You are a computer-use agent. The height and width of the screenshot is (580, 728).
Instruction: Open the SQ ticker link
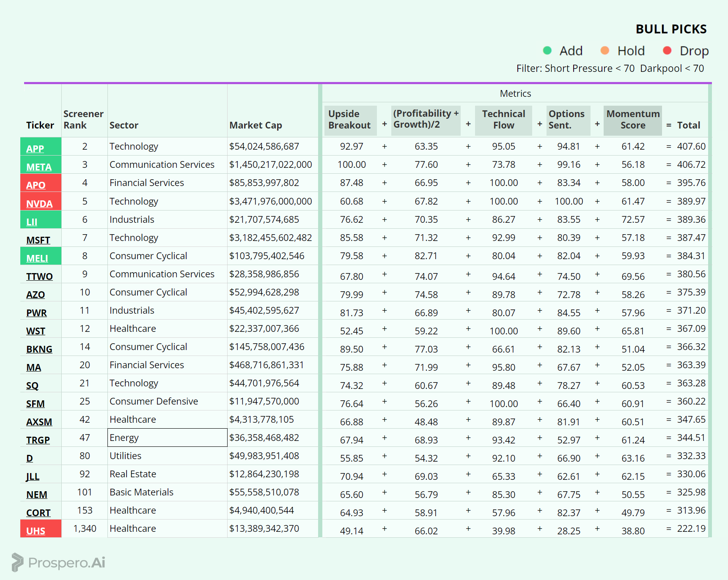pos(32,386)
